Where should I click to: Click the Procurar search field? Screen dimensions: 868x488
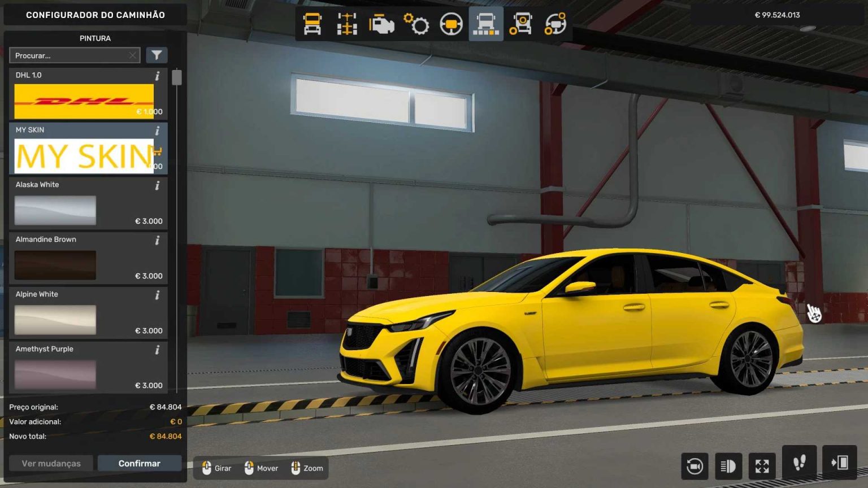click(x=68, y=55)
